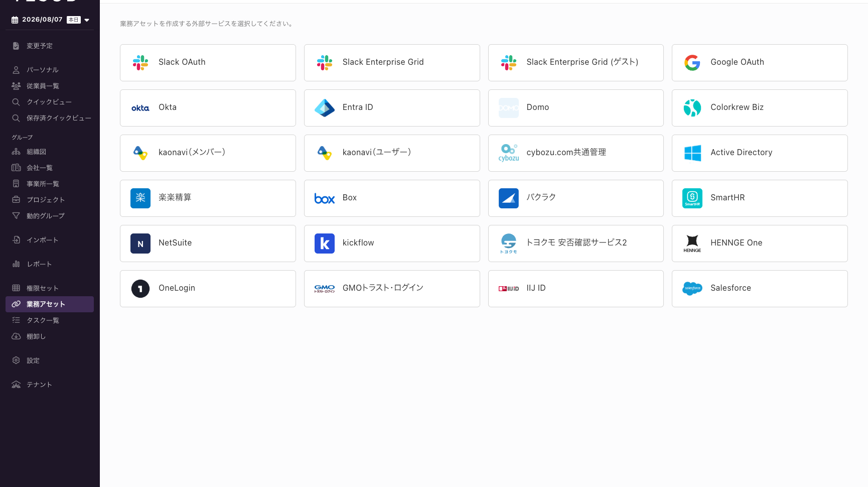The width and height of the screenshot is (868, 487).
Task: Click the Entra ID logo icon
Action: pos(325,108)
